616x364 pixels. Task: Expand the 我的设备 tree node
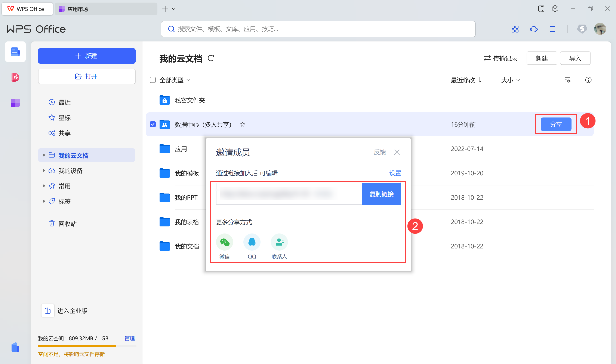[x=44, y=170]
